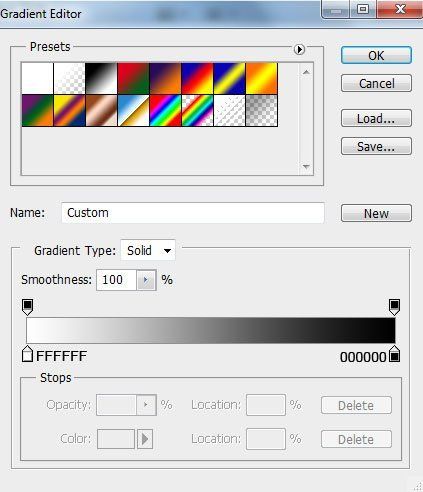The image size is (423, 492).
Task: Select the chrome gradient preset
Action: point(133,110)
